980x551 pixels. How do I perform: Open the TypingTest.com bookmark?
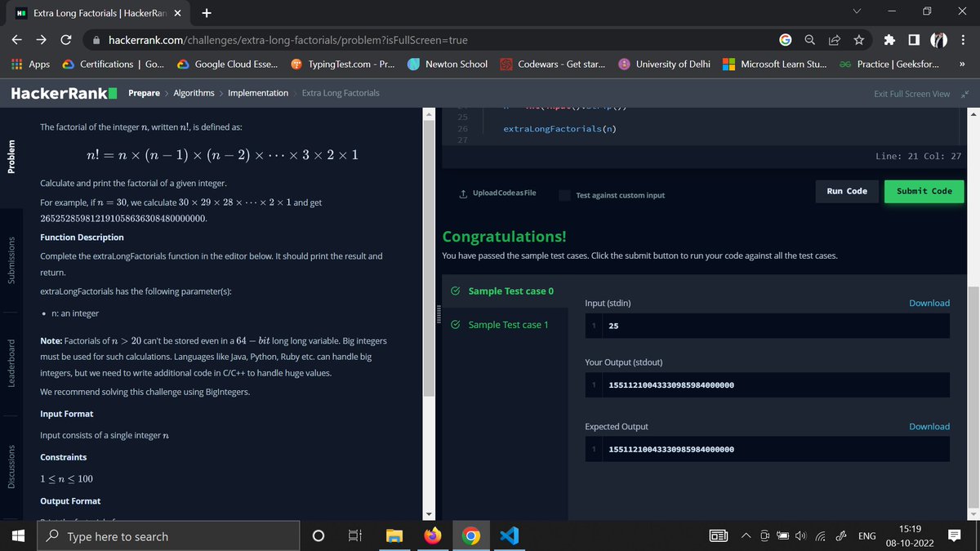point(343,64)
